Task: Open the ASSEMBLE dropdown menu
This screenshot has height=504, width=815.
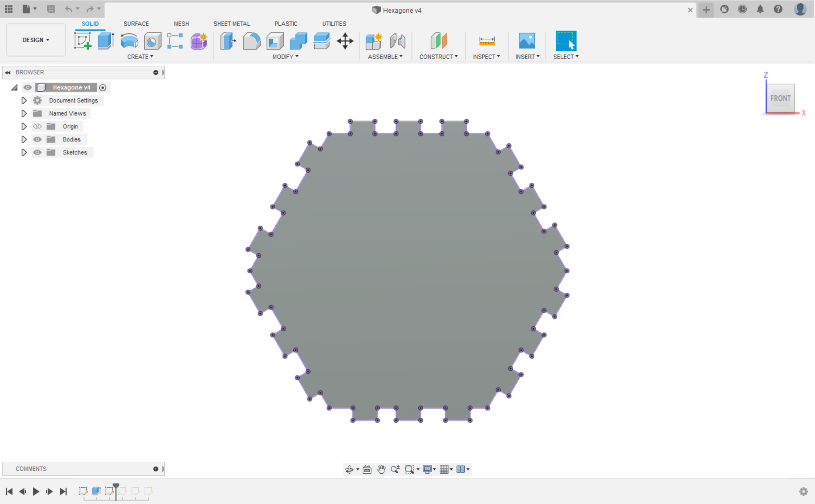Action: coord(385,57)
